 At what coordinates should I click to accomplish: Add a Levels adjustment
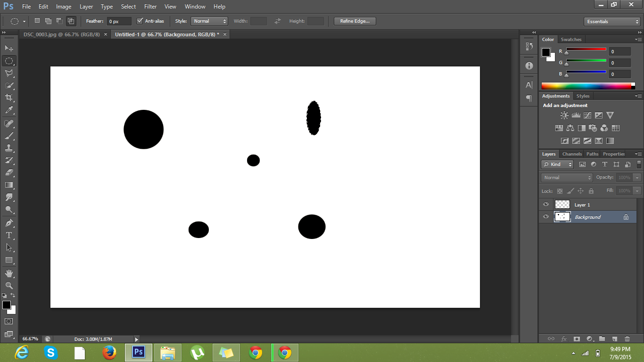(576, 115)
